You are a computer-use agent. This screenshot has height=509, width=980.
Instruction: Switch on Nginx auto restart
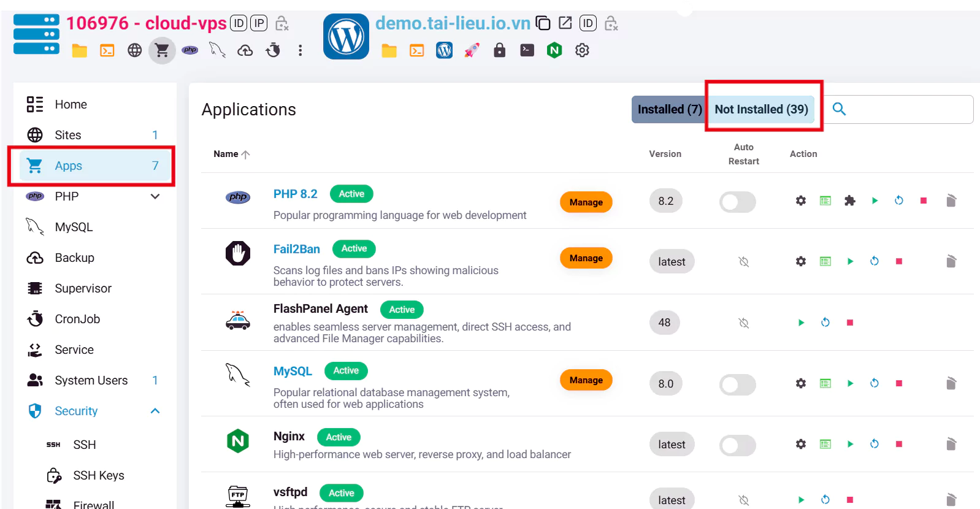click(x=737, y=445)
